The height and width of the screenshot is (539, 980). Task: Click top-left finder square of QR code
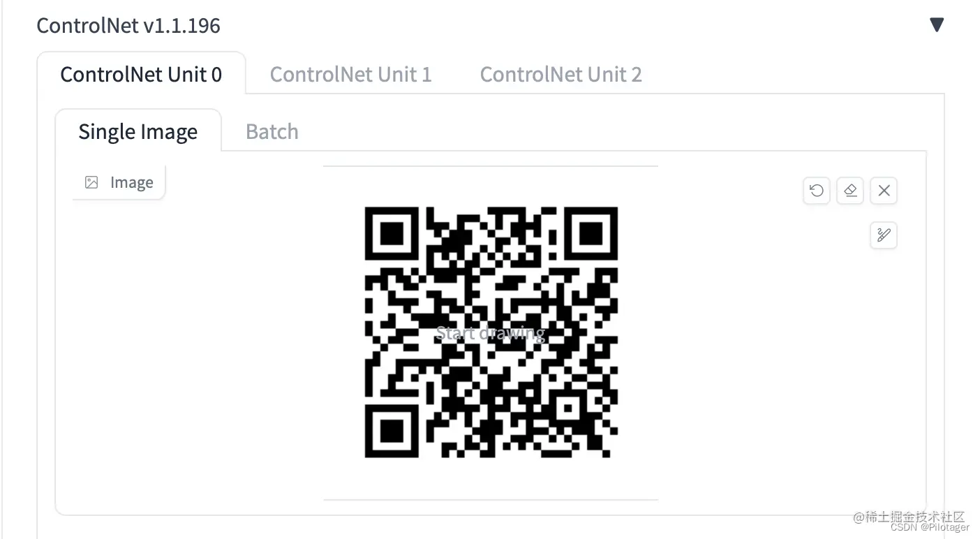[x=392, y=234]
